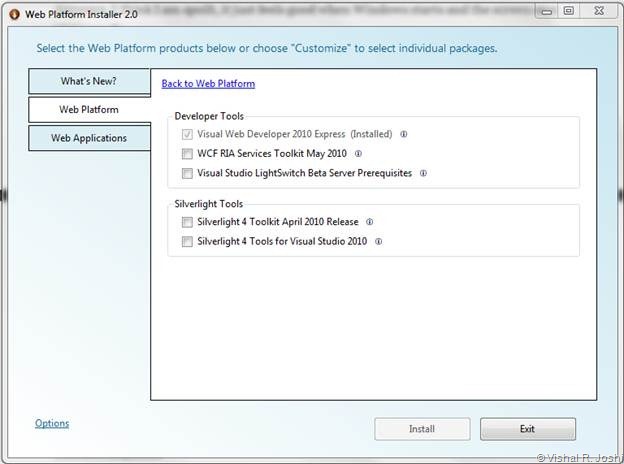Viewport: 624px width, 464px height.
Task: Click the Silverlight Tools group heading
Action: pos(209,204)
